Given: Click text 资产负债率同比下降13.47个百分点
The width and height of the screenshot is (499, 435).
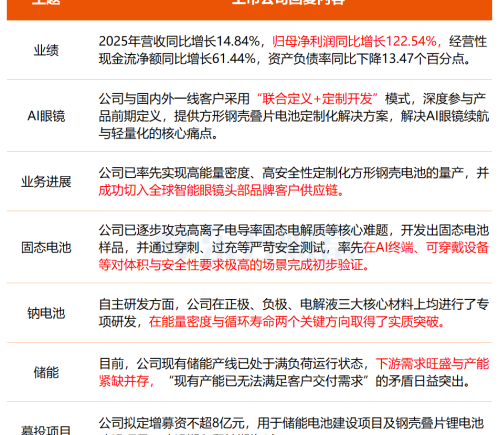Looking at the screenshot, I should click(x=366, y=59).
